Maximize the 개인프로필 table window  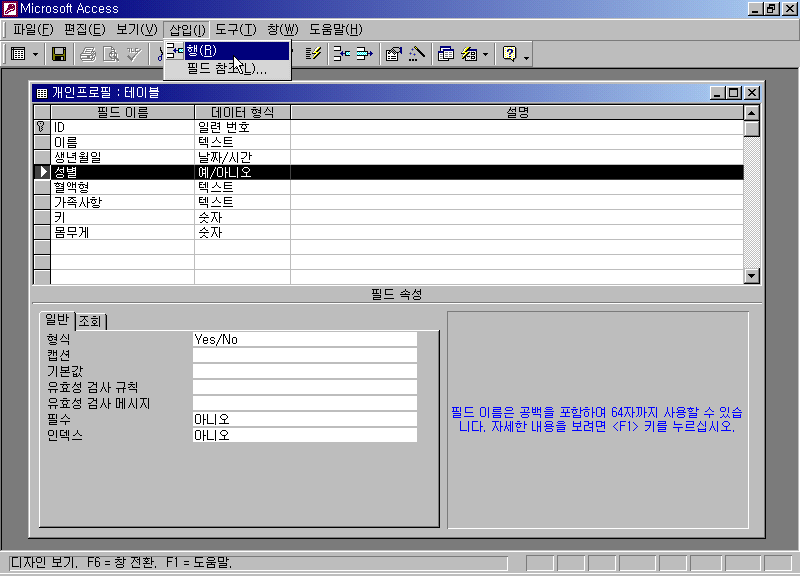(734, 93)
